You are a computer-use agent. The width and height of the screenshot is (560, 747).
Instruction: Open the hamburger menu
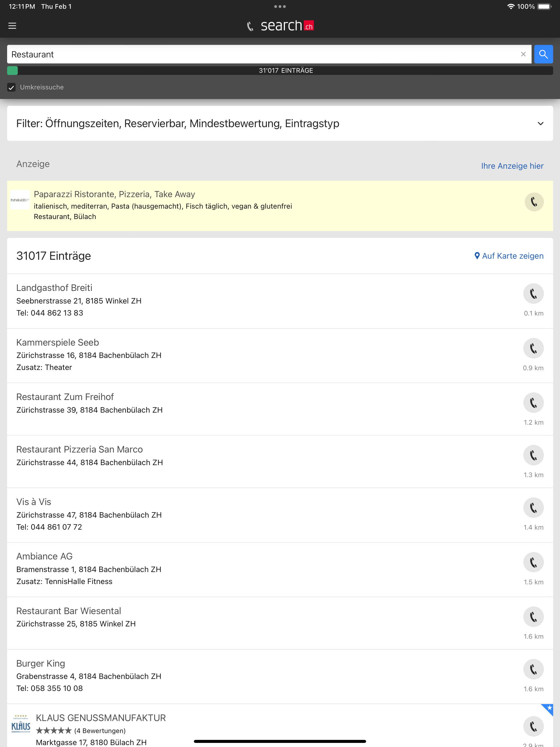(x=12, y=26)
